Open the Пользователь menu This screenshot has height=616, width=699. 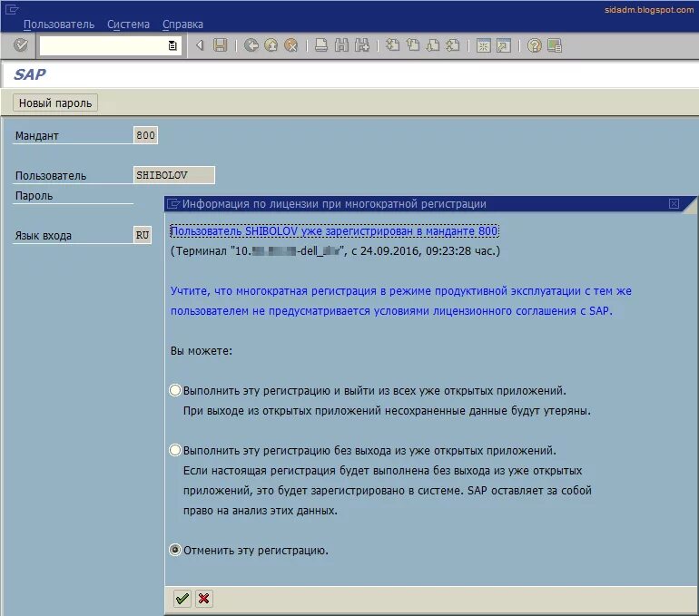click(59, 24)
